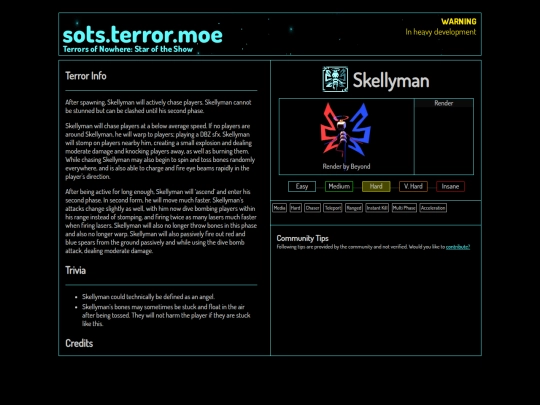Click the 'Render by Beyond' caption
This screenshot has height=405, width=540.
click(x=346, y=166)
